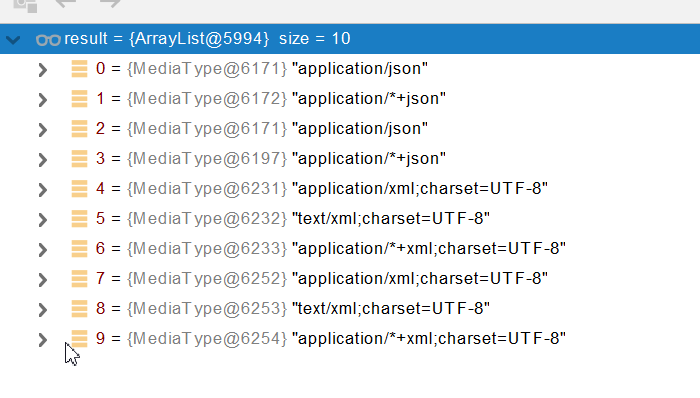Select row 6 application/*+xml;charset=UTF-8
The width and height of the screenshot is (700, 398).
pyautogui.click(x=350, y=249)
